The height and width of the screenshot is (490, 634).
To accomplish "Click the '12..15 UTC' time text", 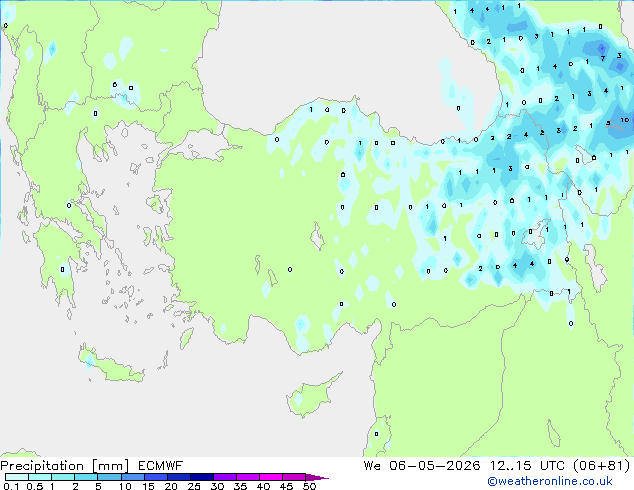I will (x=526, y=466).
